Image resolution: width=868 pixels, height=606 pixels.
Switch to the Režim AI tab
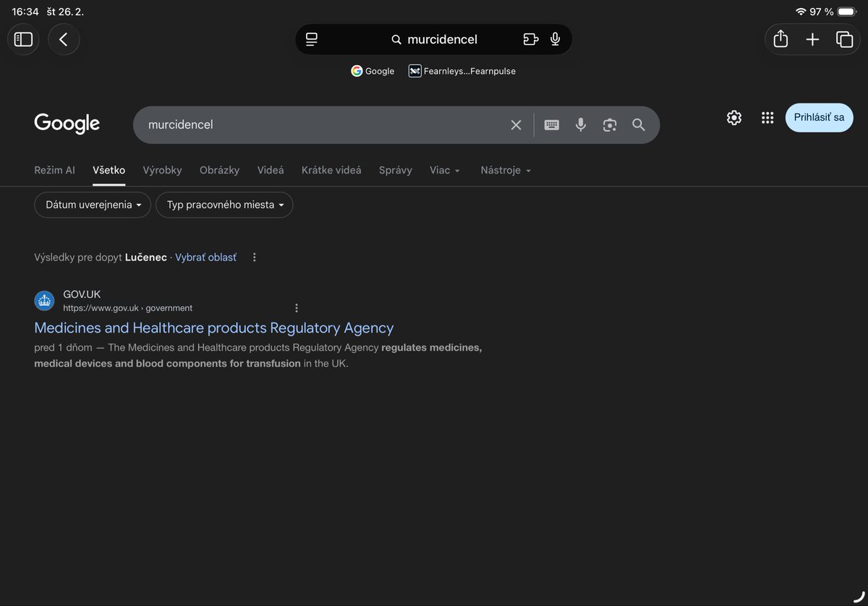54,170
